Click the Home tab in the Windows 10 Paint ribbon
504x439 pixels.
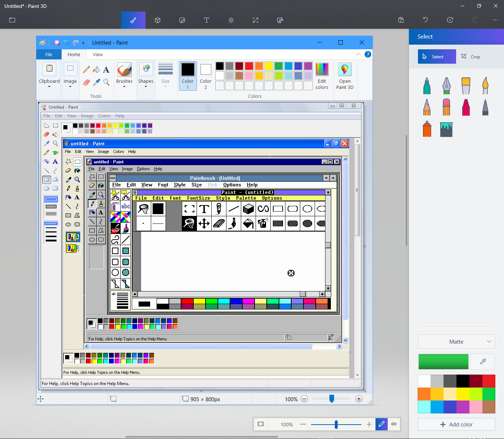point(74,54)
